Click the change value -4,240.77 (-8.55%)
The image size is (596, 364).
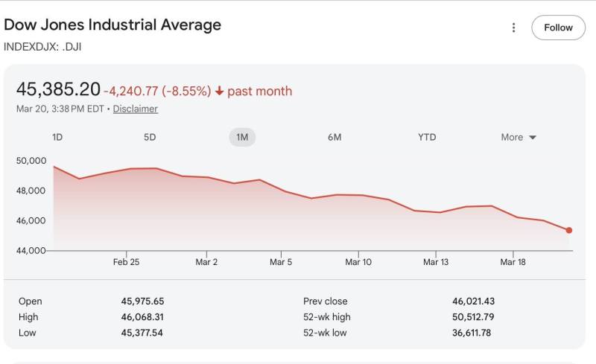point(157,92)
